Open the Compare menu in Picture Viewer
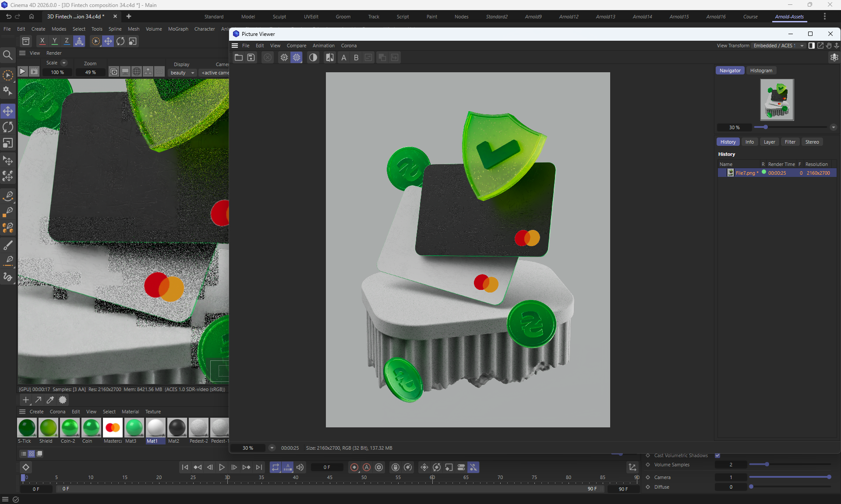The width and height of the screenshot is (841, 504). click(x=296, y=46)
